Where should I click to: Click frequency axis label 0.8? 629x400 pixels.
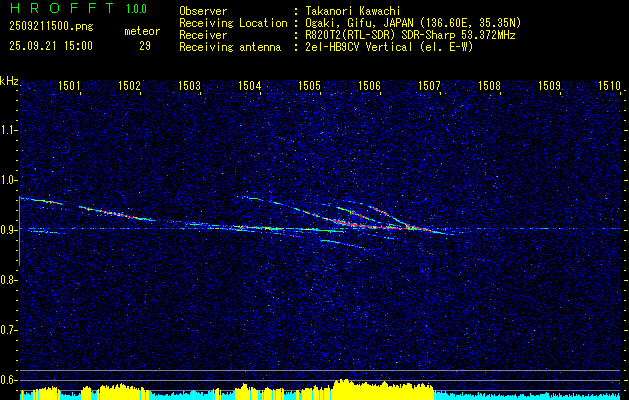pyautogui.click(x=7, y=280)
